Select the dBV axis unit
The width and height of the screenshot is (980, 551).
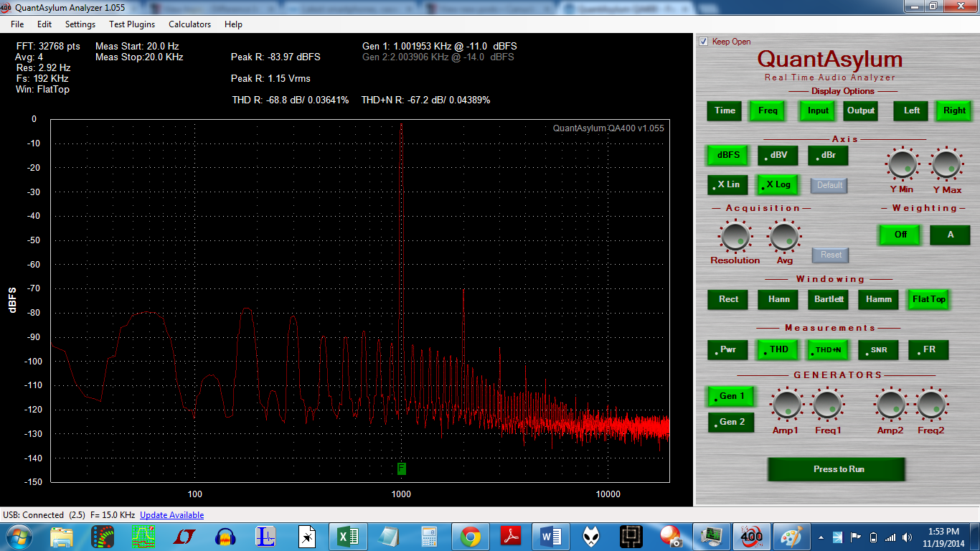pyautogui.click(x=778, y=156)
